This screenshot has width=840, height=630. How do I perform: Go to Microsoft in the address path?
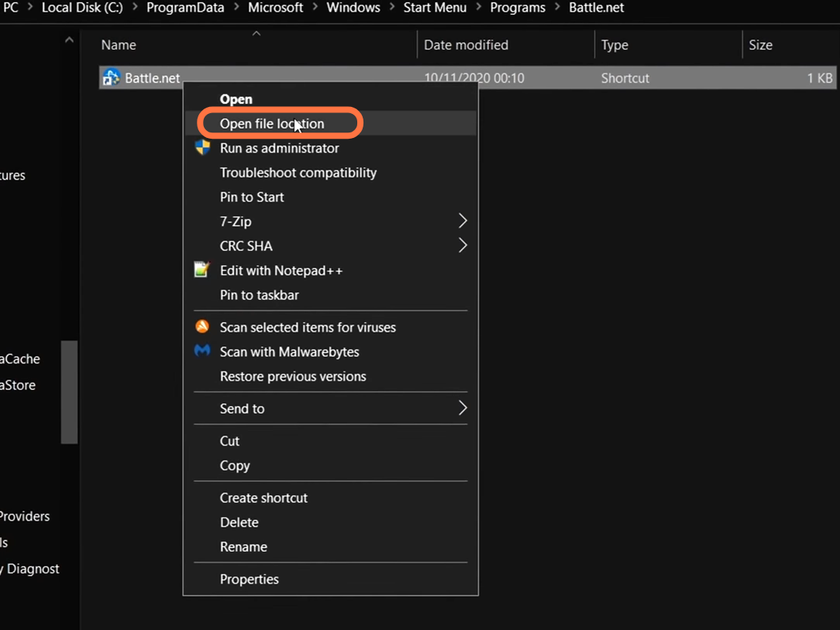coord(275,8)
